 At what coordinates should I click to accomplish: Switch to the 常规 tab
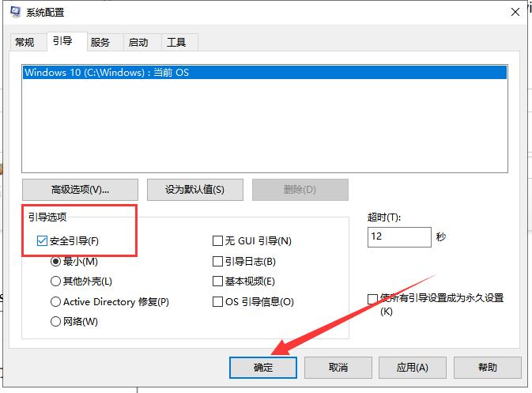(x=25, y=42)
